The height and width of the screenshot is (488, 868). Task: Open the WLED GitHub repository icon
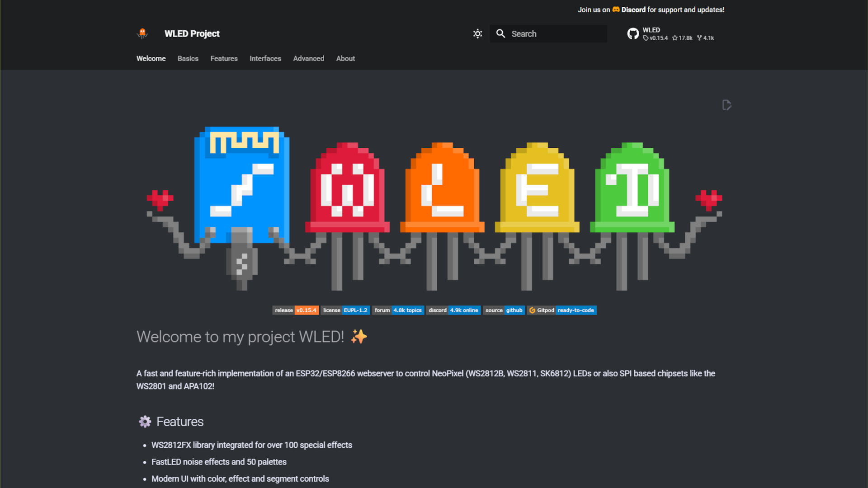[x=633, y=34]
